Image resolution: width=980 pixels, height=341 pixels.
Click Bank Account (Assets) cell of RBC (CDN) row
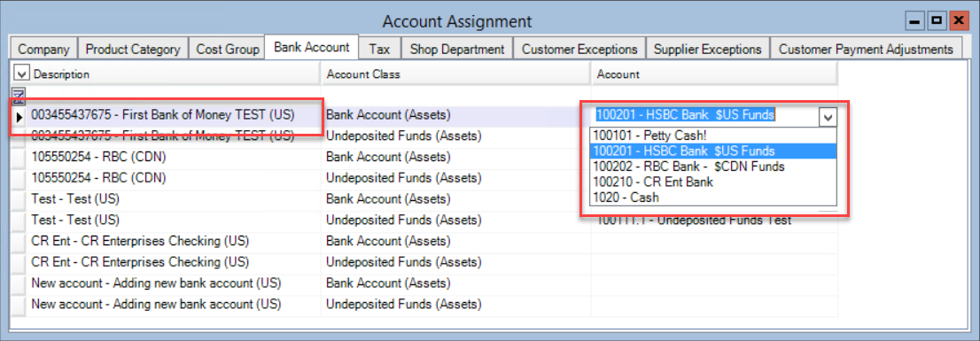click(455, 157)
